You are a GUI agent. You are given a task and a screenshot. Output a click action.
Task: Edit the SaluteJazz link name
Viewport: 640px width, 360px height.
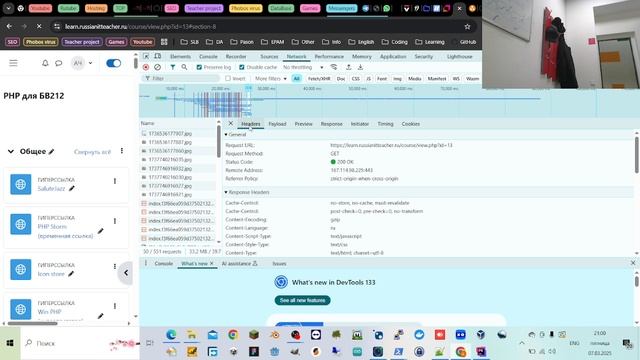coord(72,189)
